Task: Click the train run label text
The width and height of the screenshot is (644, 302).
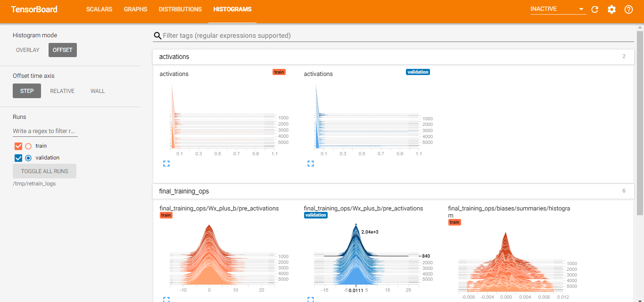Action: click(x=41, y=146)
